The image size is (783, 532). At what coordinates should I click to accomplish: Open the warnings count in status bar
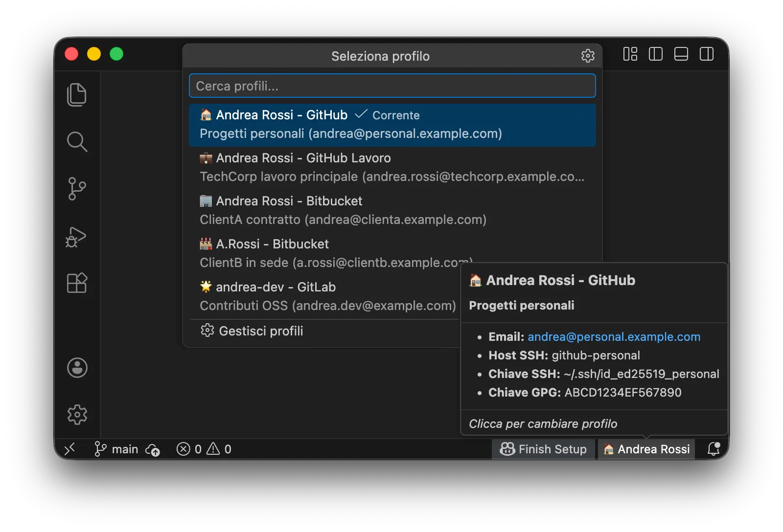coord(219,449)
